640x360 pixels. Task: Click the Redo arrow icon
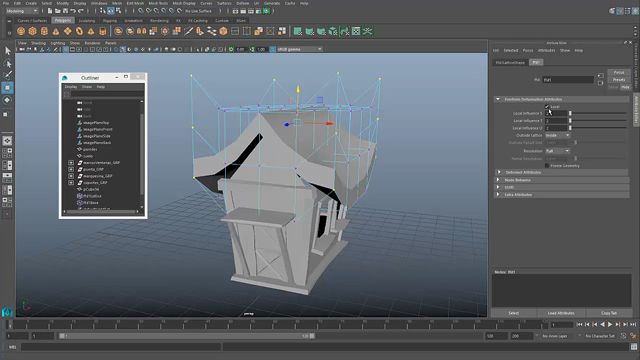[x=81, y=11]
